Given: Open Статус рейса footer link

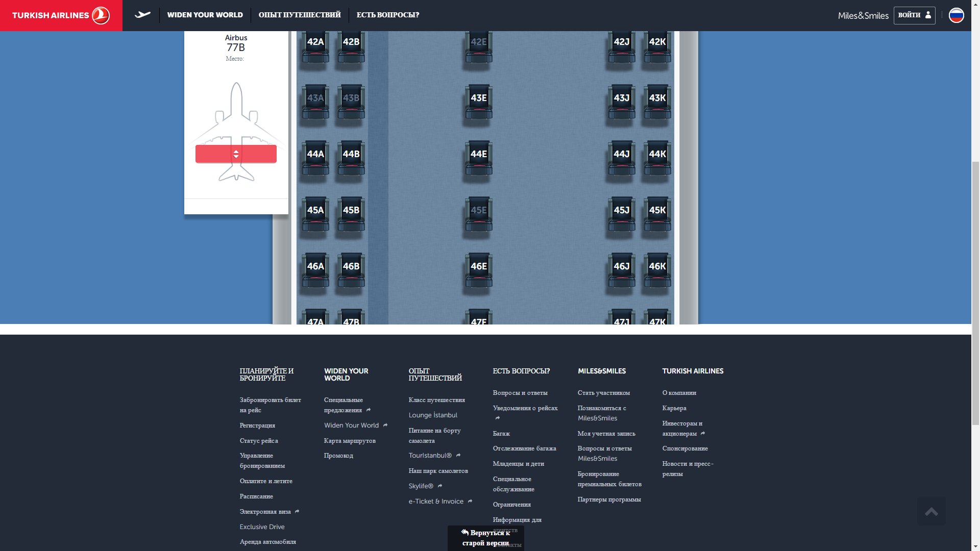Looking at the screenshot, I should [259, 441].
